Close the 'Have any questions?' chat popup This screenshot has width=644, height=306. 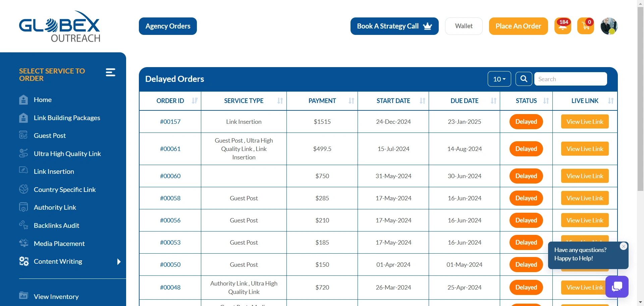pyautogui.click(x=624, y=246)
